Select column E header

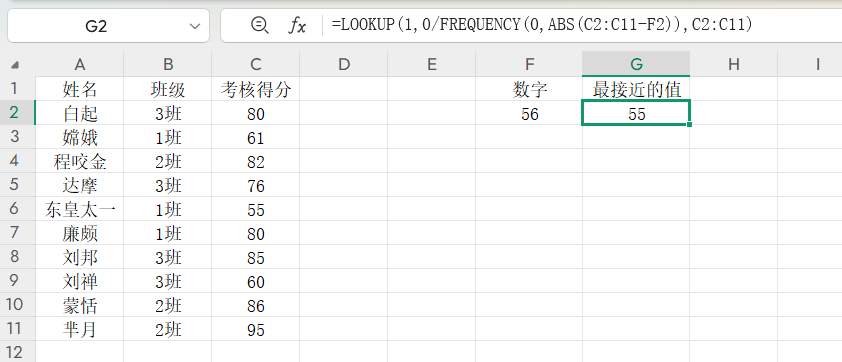point(432,64)
